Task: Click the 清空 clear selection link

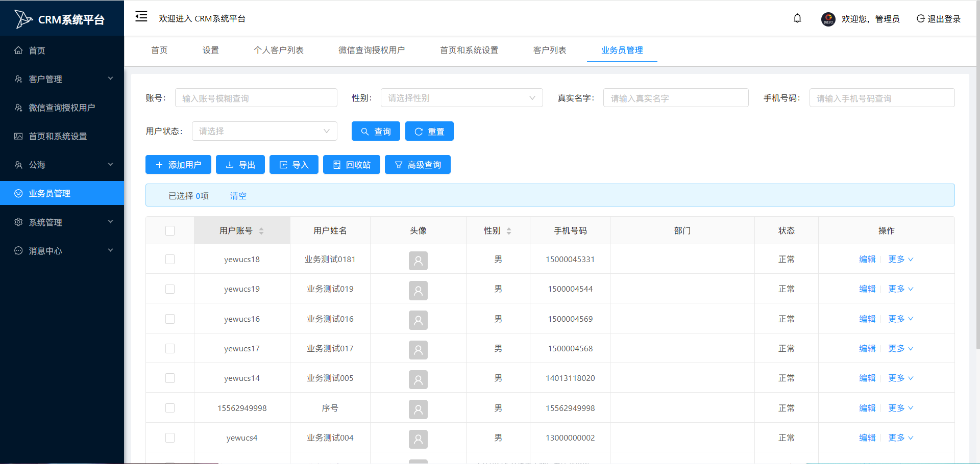Action: pyautogui.click(x=238, y=196)
